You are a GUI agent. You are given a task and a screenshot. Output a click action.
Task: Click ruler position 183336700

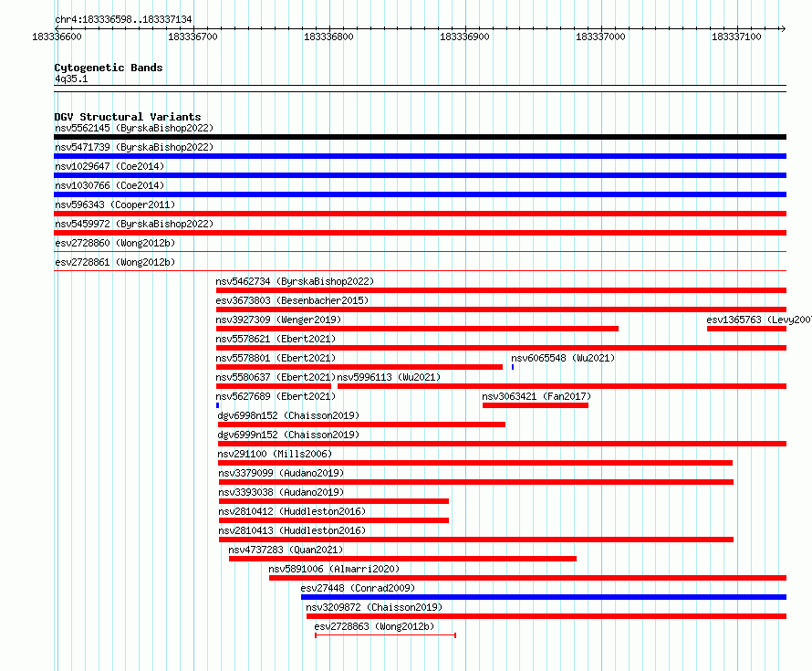click(193, 37)
